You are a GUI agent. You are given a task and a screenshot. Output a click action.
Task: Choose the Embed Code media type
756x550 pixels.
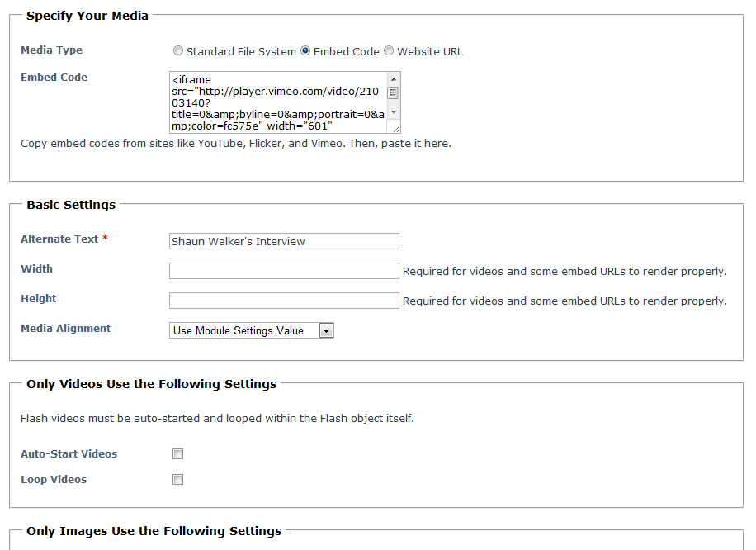pyautogui.click(x=305, y=50)
